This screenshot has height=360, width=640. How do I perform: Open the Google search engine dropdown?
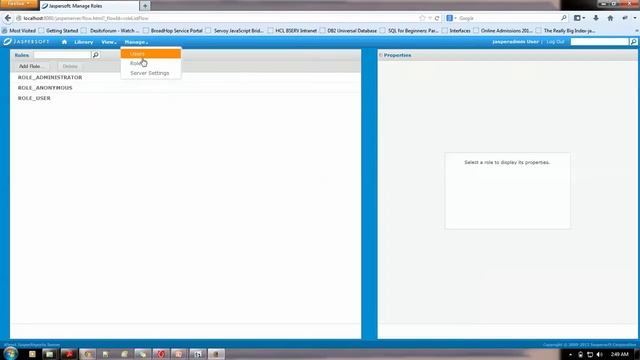451,18
